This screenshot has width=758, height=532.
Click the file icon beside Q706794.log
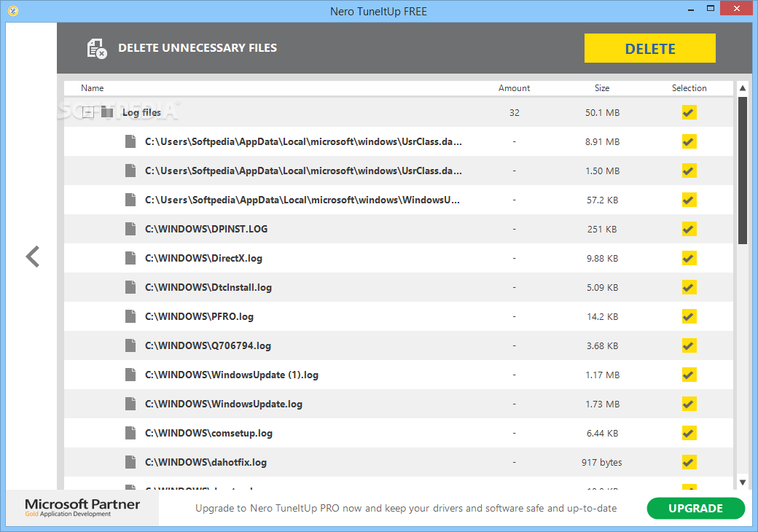coord(130,345)
